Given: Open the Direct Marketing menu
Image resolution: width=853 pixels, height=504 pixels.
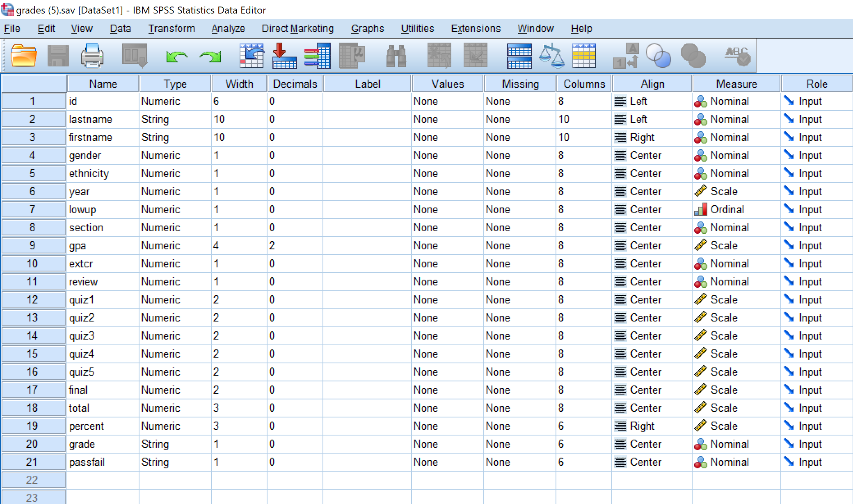Looking at the screenshot, I should (298, 28).
